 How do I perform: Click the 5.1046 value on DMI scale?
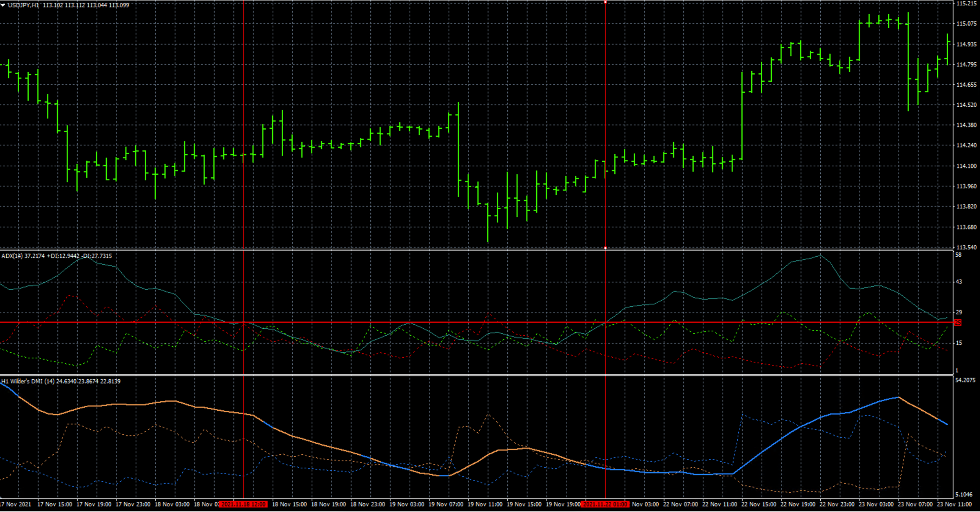pos(964,494)
